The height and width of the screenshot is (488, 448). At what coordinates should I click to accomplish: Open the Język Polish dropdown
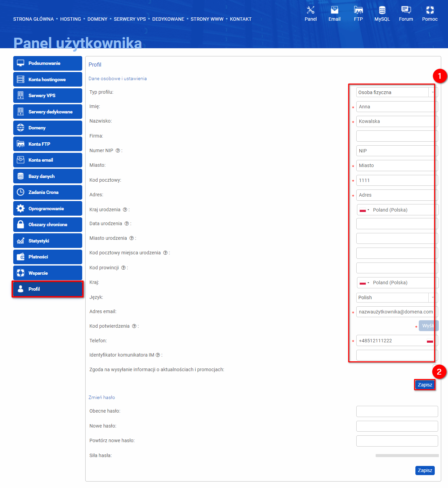pyautogui.click(x=397, y=297)
